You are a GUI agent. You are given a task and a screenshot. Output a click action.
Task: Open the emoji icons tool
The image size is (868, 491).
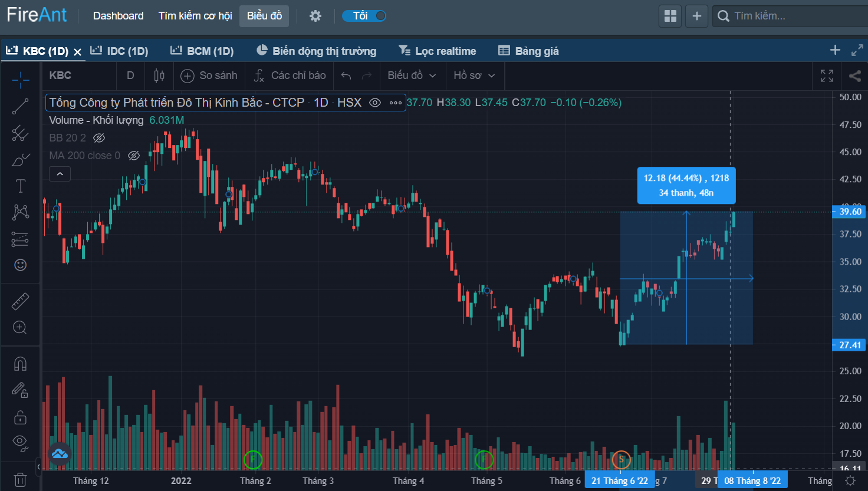coord(21,265)
